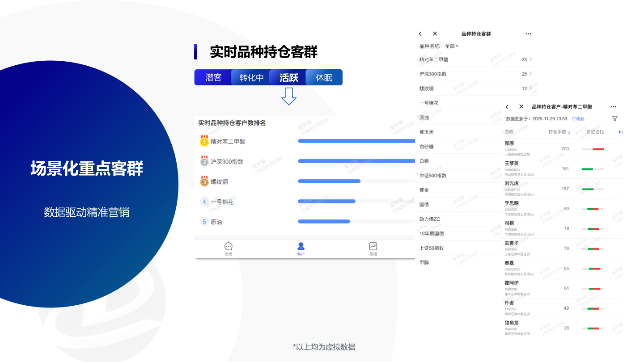
Task: Click the rank 5 badge beside 原油
Action: [x=204, y=222]
